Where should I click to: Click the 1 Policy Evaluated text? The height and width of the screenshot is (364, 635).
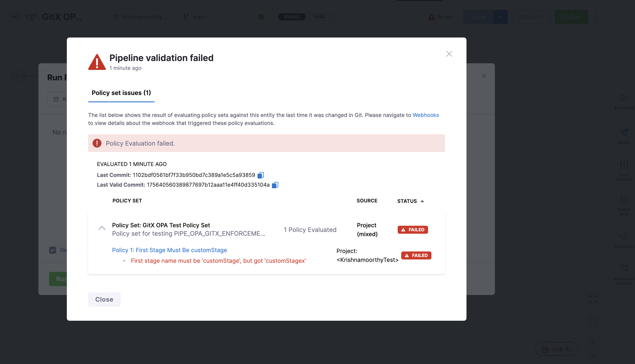click(310, 229)
